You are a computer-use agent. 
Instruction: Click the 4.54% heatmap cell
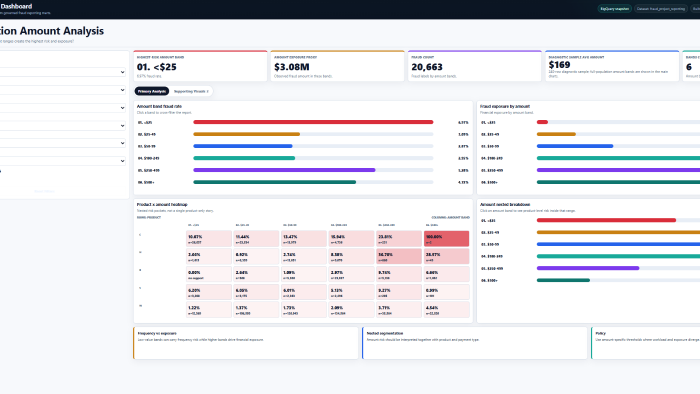click(446, 310)
